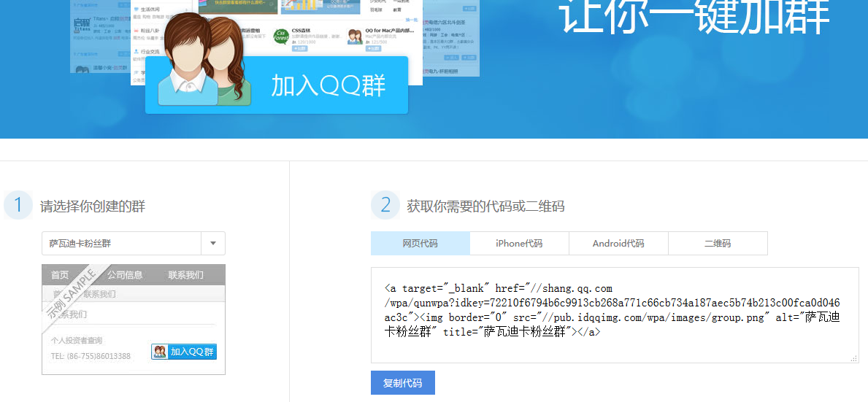Click the 让你一键加群 banner headline
This screenshot has width=868, height=402.
(695, 17)
